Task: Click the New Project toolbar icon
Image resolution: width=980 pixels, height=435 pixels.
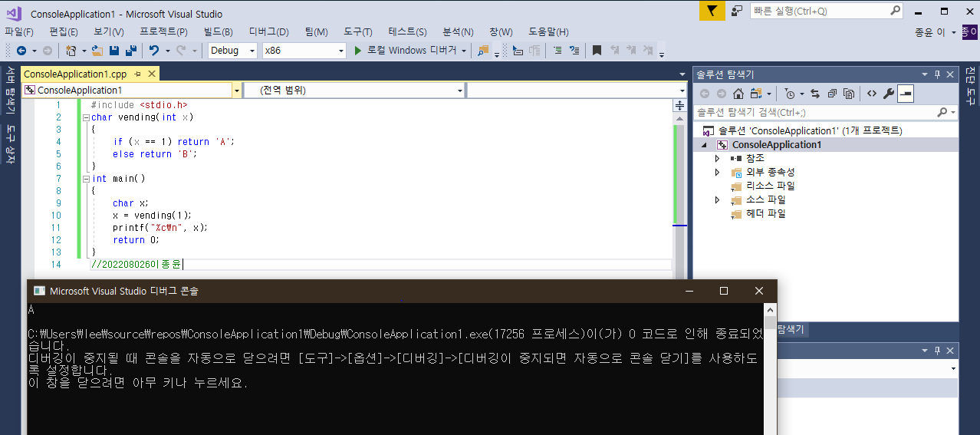Action: tap(71, 51)
